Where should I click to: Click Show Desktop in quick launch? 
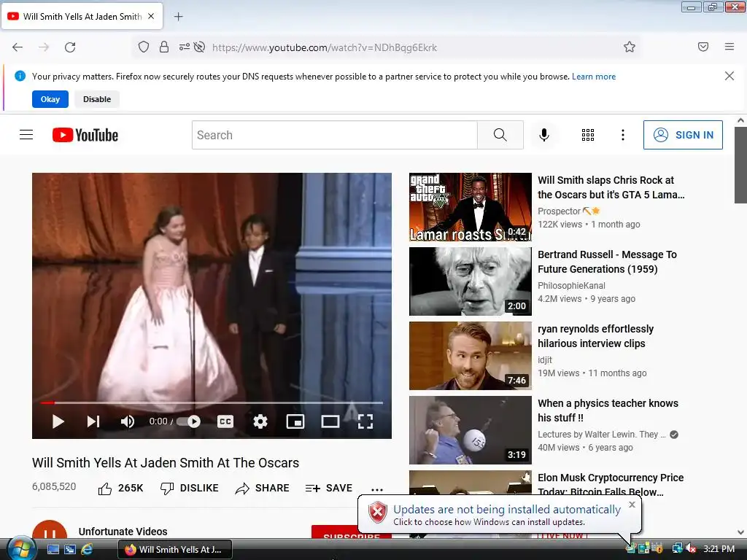click(x=53, y=550)
